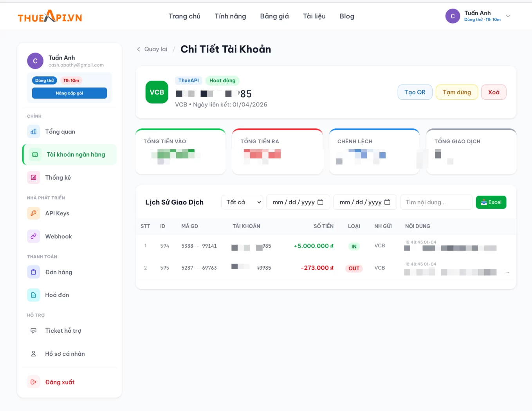Open calendar picker on second date field
The width and height of the screenshot is (532, 411).
pyautogui.click(x=387, y=202)
